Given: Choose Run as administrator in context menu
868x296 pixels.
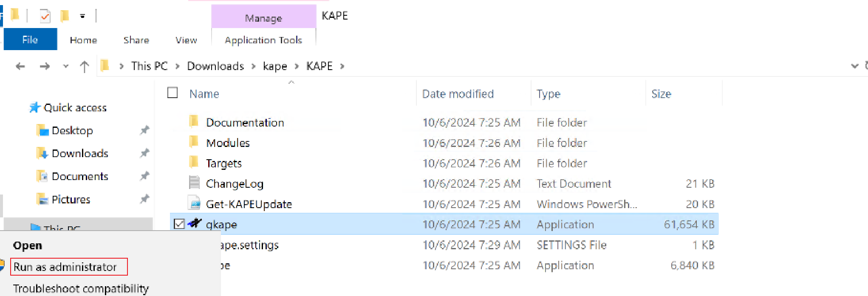Looking at the screenshot, I should coord(65,267).
